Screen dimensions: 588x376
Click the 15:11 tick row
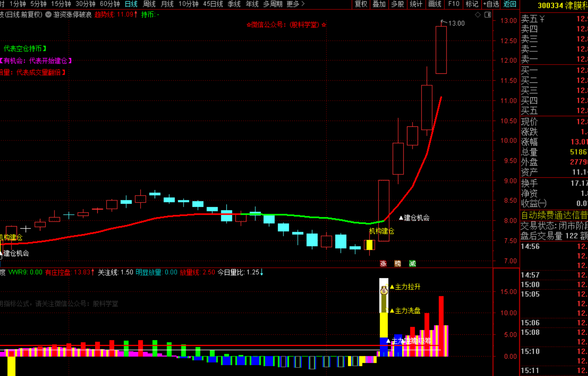[x=554, y=370]
